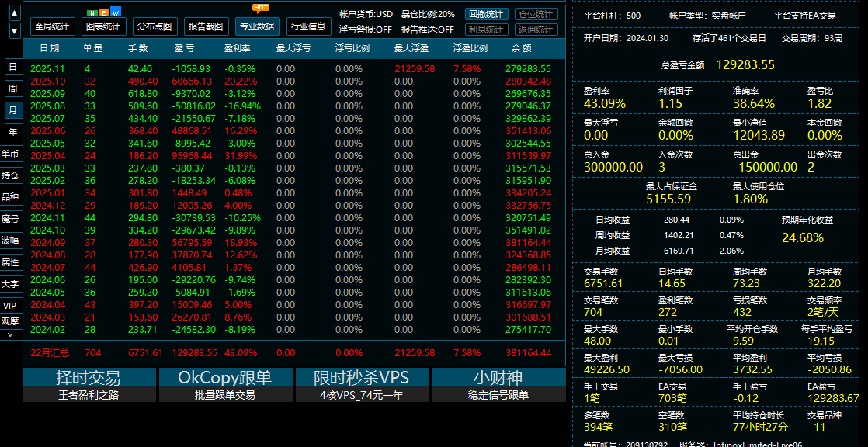Click profit value 95968.44
This screenshot has width=868, height=447.
point(193,155)
